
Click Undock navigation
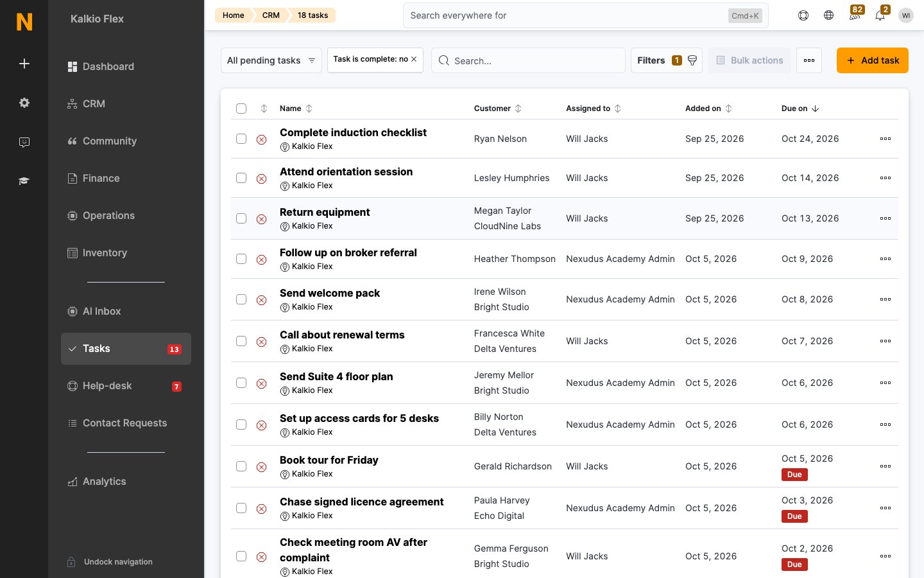pos(110,562)
